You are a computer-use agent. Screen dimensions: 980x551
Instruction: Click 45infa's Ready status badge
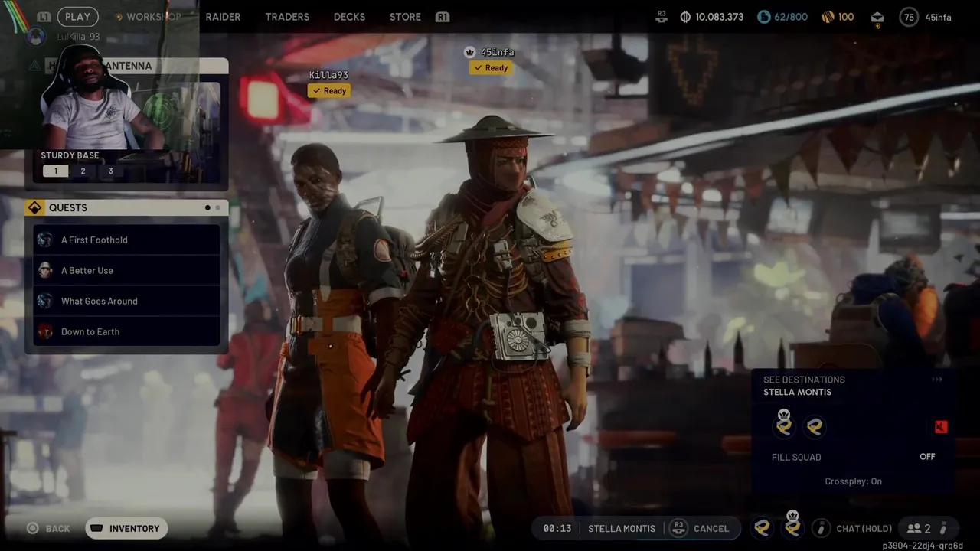pos(491,67)
